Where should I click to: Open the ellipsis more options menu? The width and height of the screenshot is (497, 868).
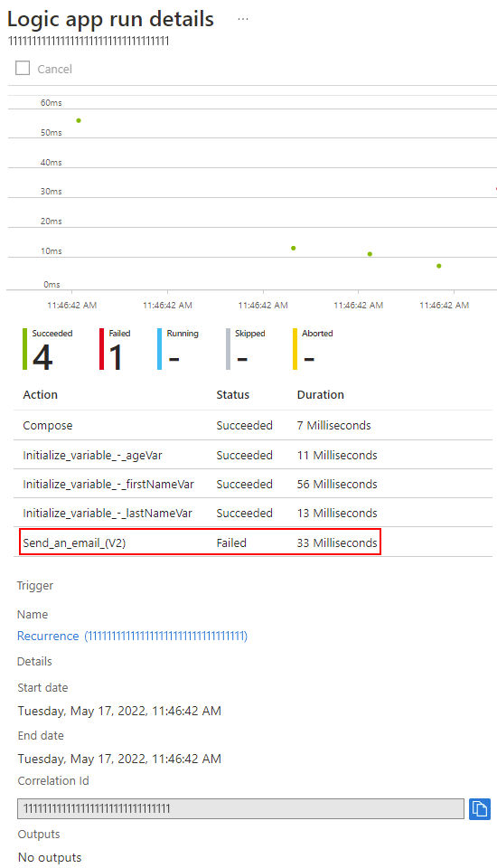243,19
